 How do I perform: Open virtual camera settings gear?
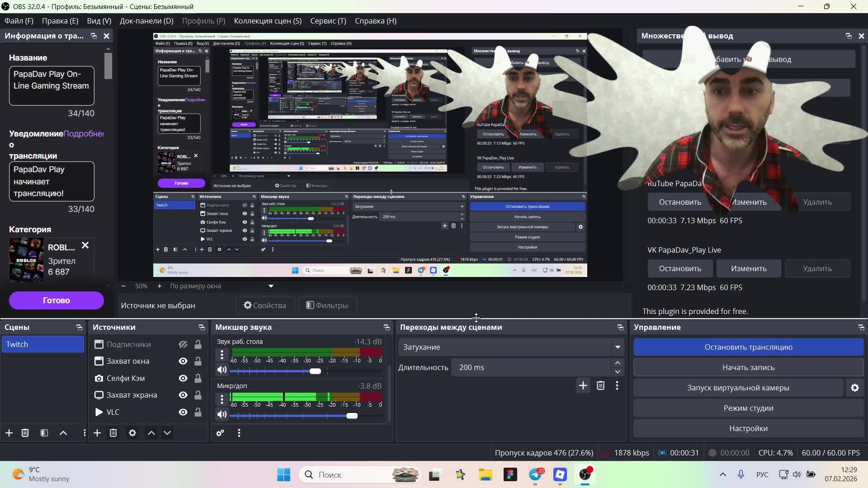tap(854, 388)
